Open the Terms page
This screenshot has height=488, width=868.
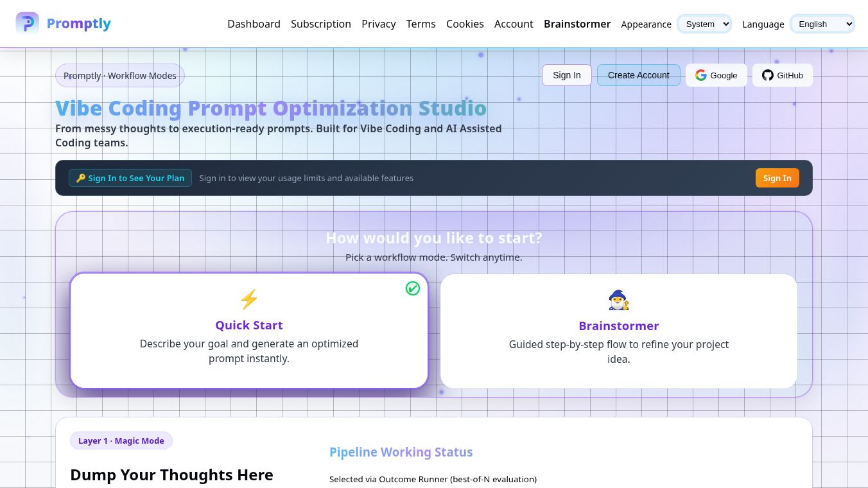coord(421,24)
